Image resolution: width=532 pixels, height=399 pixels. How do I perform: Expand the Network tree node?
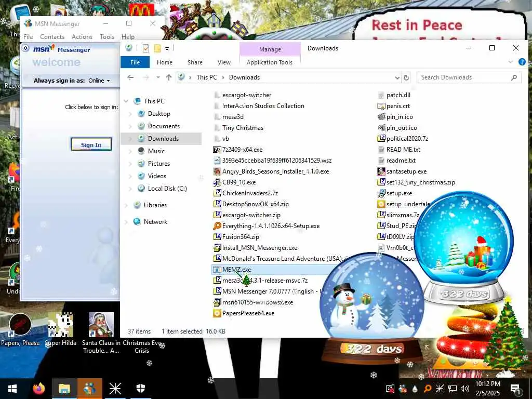(126, 222)
